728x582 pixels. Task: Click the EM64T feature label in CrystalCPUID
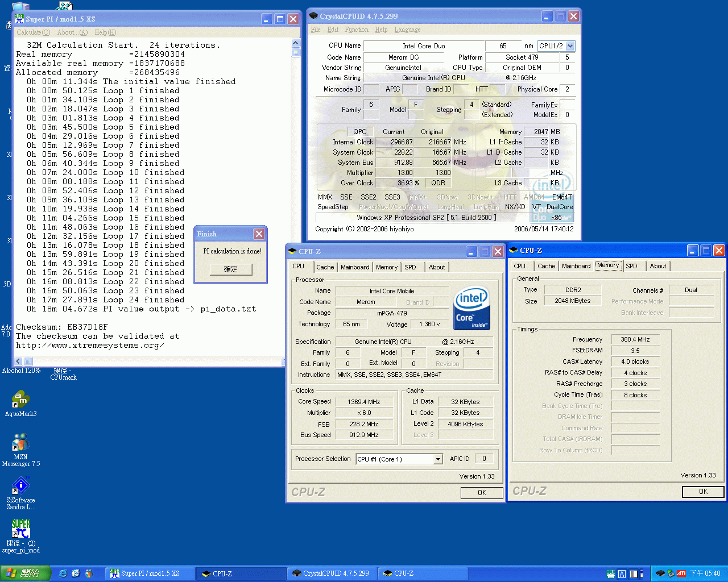[x=562, y=197]
